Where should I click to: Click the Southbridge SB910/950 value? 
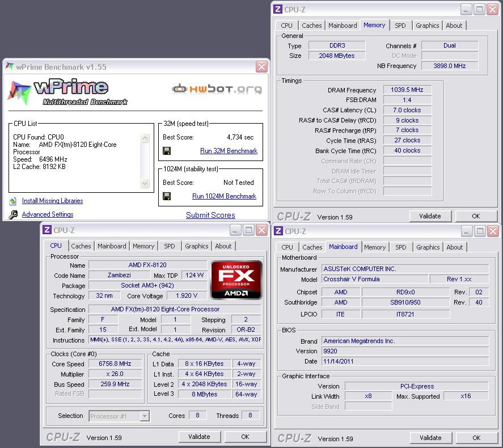[405, 302]
